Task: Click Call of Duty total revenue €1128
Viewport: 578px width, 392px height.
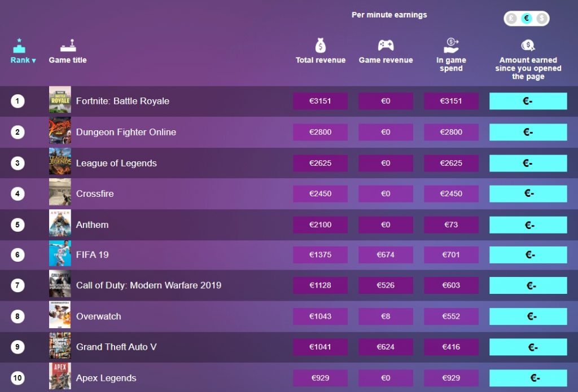Action: pos(321,285)
